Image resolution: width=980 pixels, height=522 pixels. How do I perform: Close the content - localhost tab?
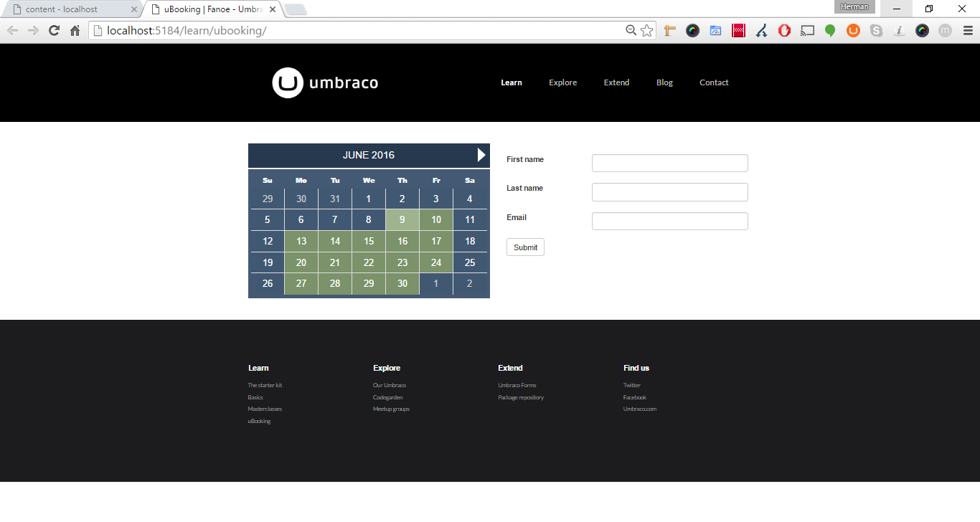coord(133,9)
